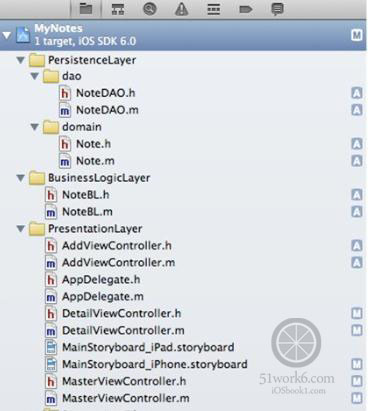Open the Issue navigator warning icon
The width and height of the screenshot is (368, 411).
click(182, 9)
